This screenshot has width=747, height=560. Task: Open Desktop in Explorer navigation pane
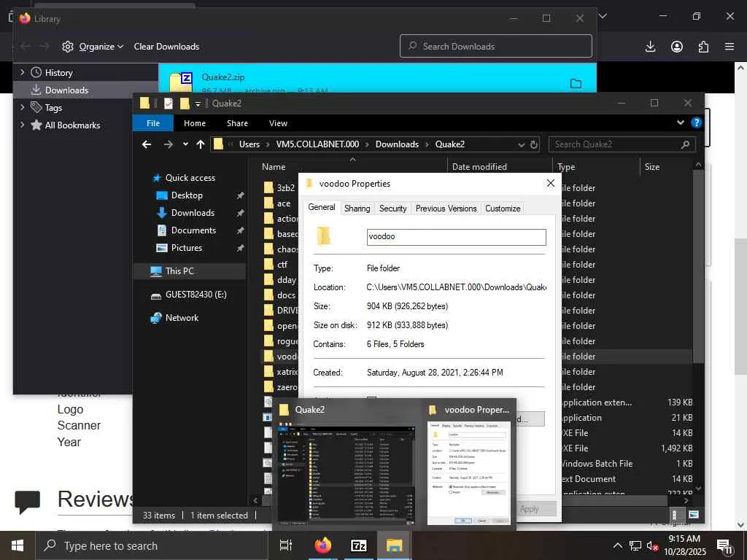[x=187, y=195]
